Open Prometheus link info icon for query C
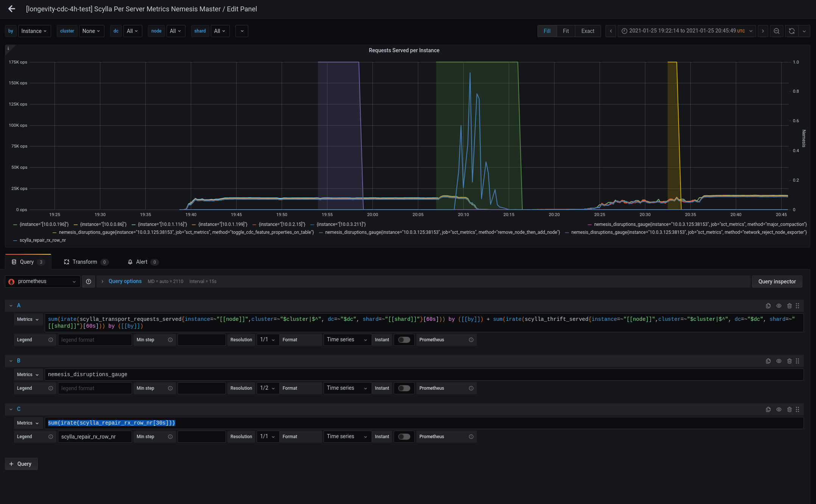Image resolution: width=816 pixels, height=504 pixels. [471, 437]
